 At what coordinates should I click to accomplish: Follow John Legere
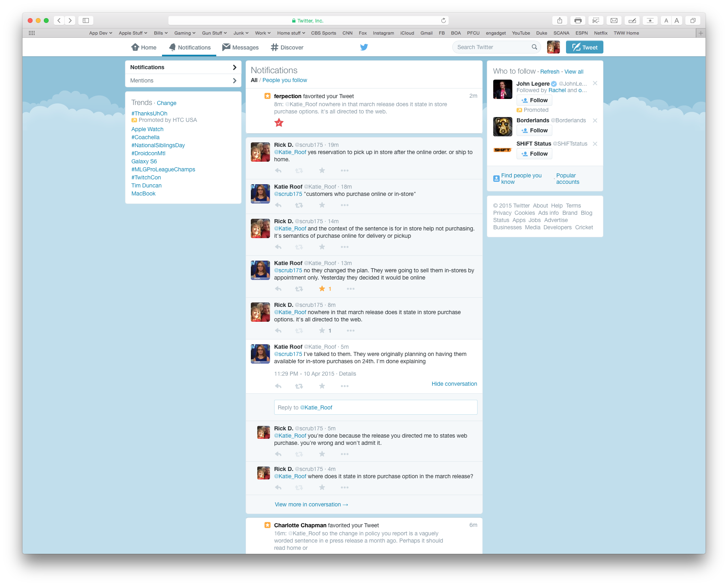(x=535, y=100)
